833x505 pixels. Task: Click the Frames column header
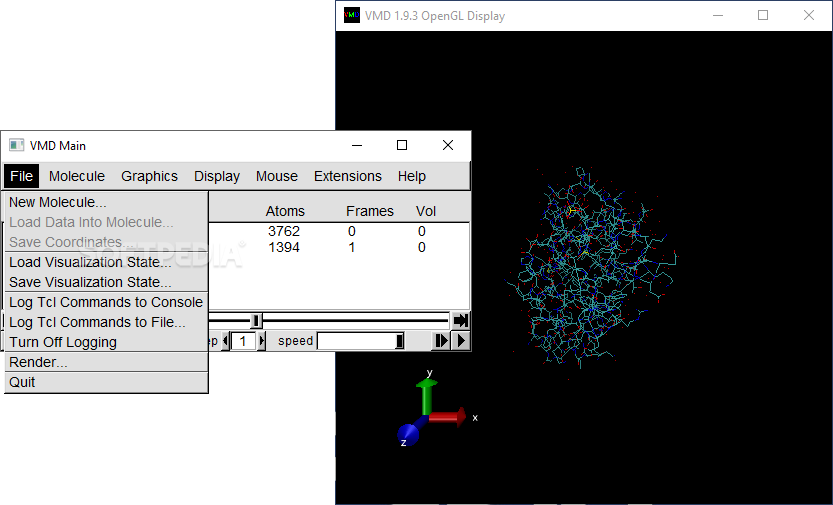[370, 211]
